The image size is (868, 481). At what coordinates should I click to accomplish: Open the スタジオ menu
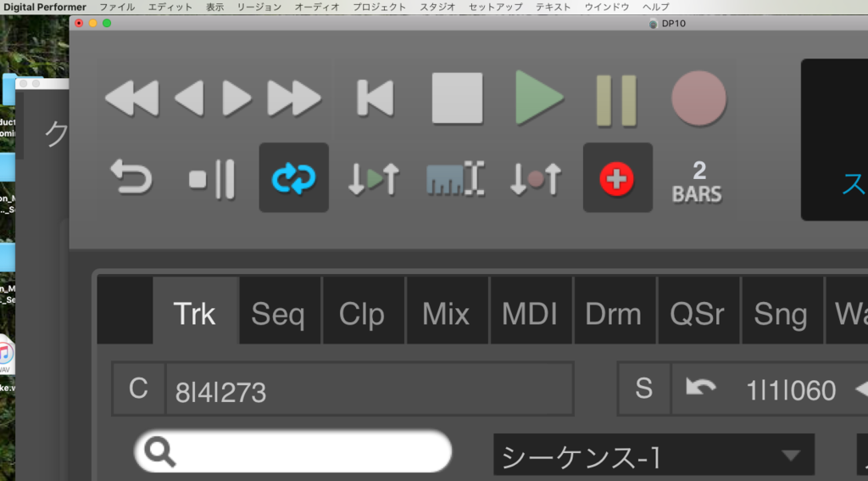[437, 7]
